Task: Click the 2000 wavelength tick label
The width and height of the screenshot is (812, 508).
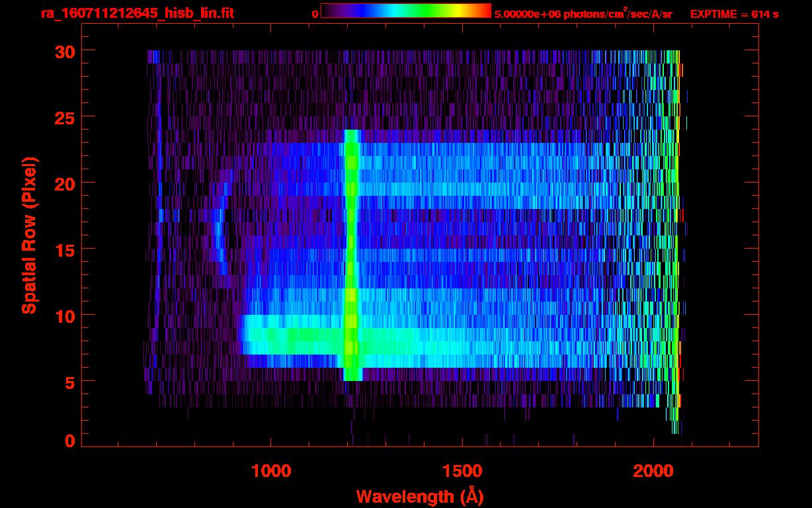Action: click(x=653, y=471)
